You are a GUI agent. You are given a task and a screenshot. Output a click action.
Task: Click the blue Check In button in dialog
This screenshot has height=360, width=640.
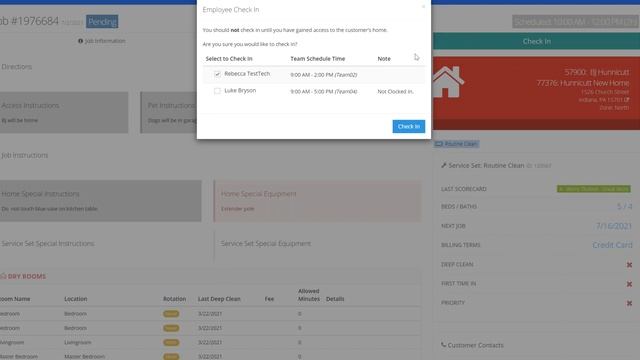coord(409,127)
